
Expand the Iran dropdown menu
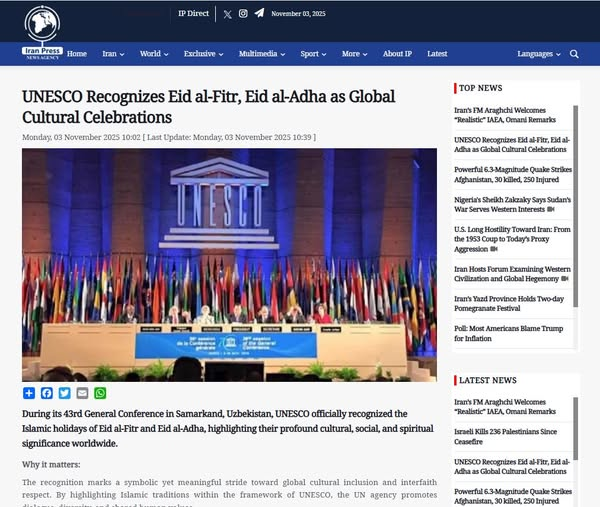112,54
